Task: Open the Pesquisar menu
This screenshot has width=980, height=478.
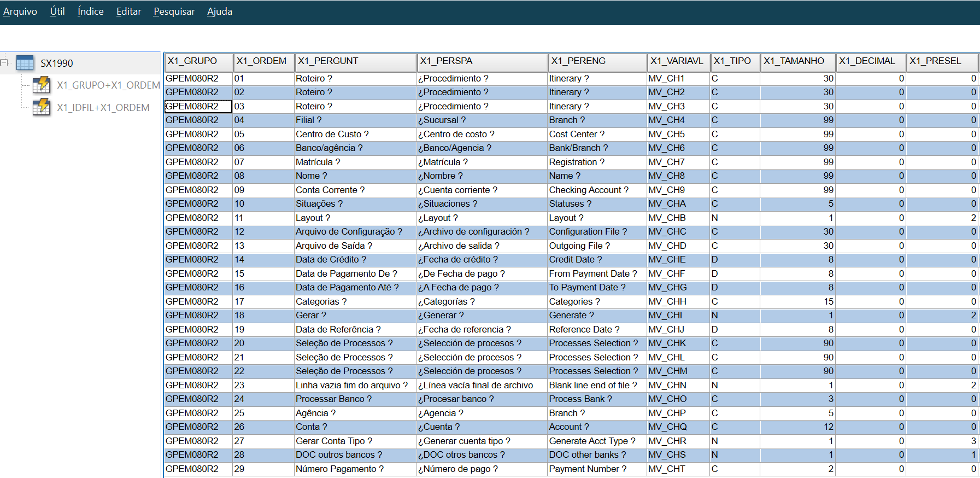Action: coord(174,11)
